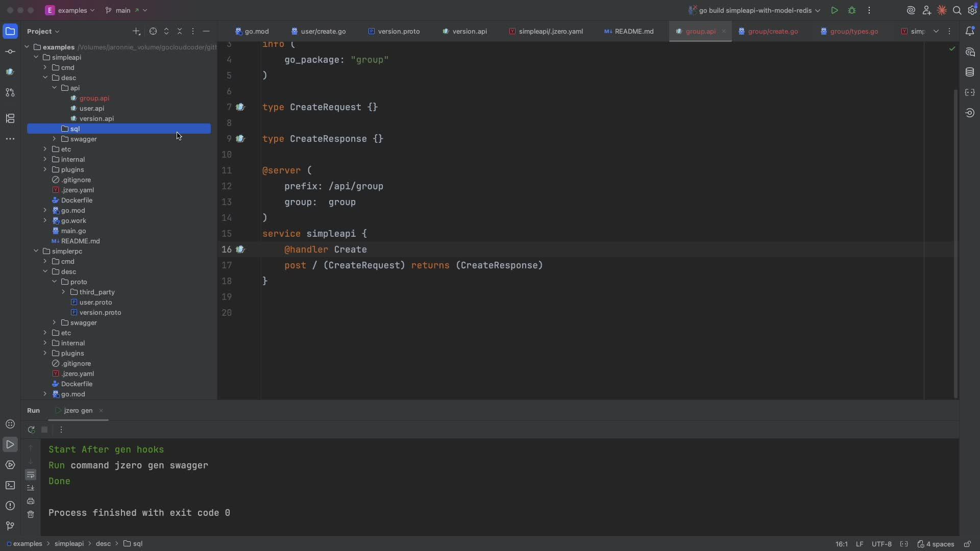The image size is (980, 551).
Task: Debug the selected configuration
Action: tap(852, 10)
